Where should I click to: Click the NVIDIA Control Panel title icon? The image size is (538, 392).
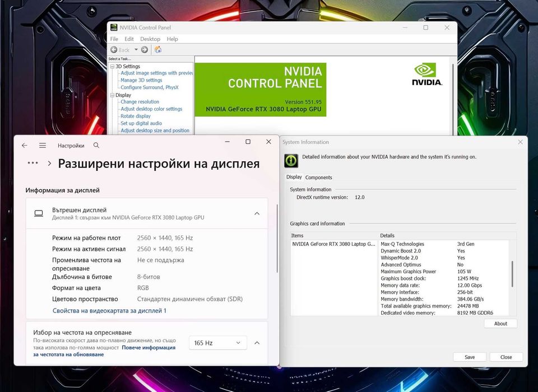(x=114, y=27)
